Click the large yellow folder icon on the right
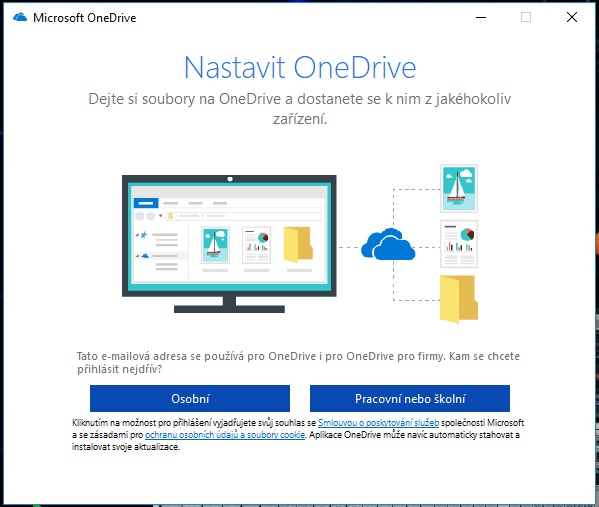This screenshot has height=507, width=599. 459,299
